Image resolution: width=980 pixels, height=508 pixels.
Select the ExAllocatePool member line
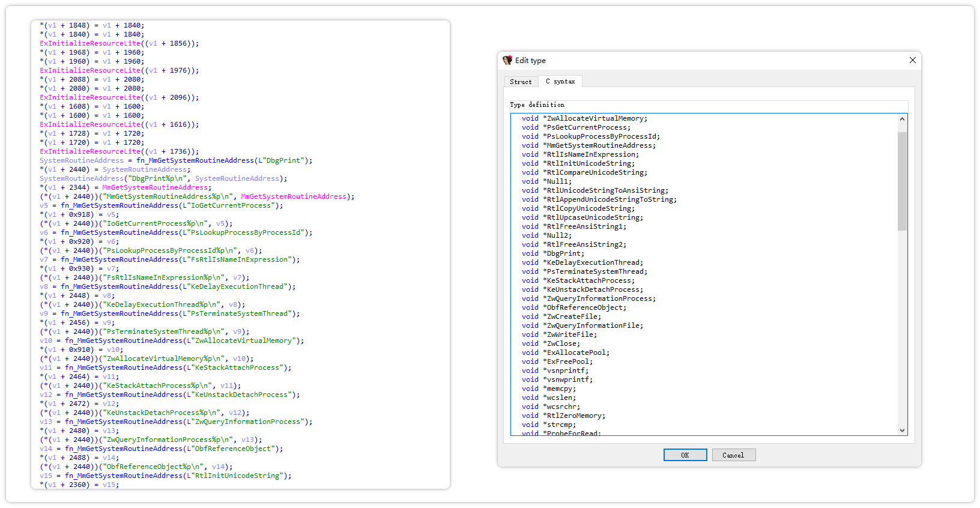(x=578, y=352)
